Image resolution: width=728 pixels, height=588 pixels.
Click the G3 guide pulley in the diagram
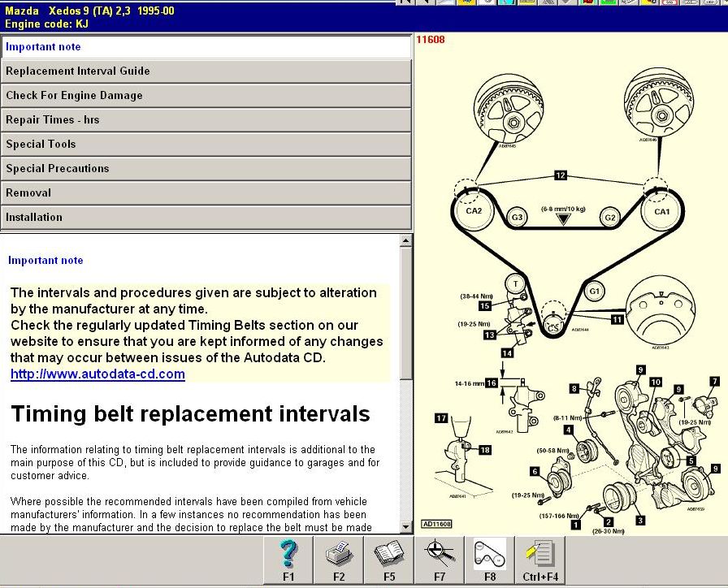coord(517,217)
